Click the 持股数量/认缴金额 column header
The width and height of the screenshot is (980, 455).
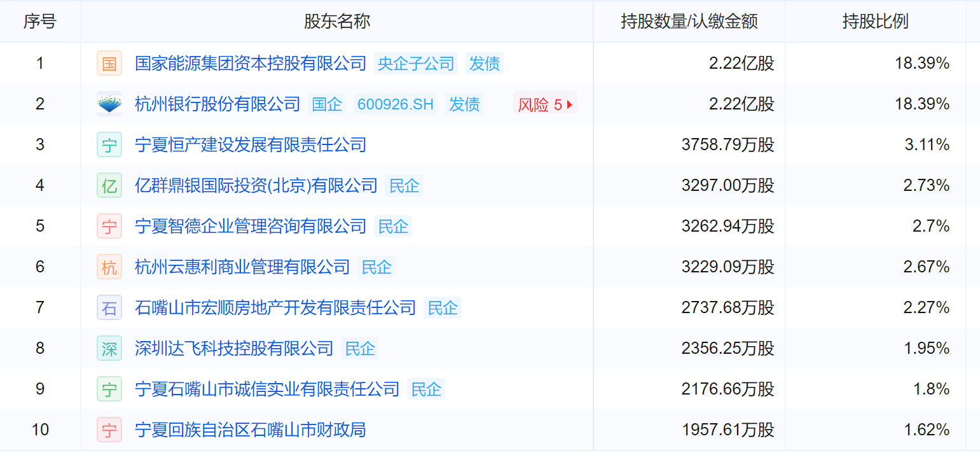pos(689,22)
